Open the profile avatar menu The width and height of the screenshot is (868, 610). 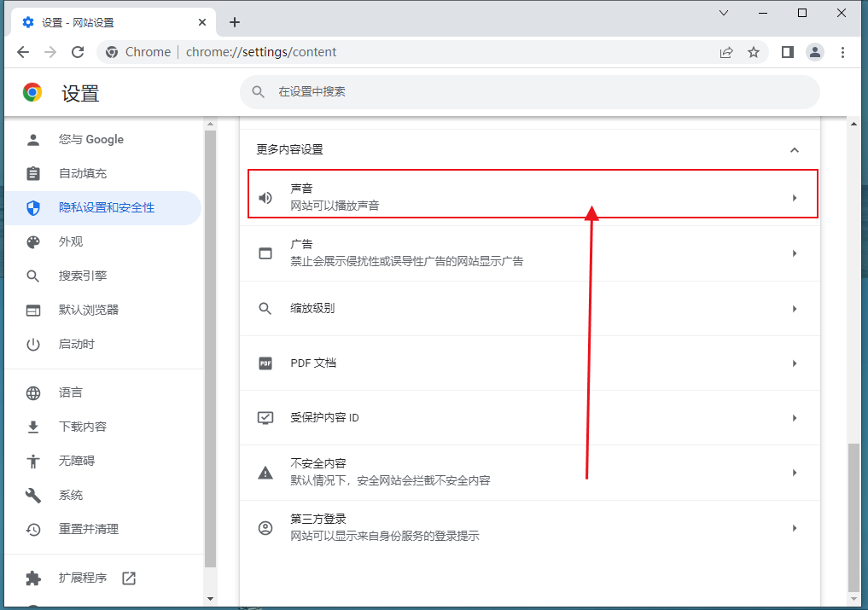(815, 52)
